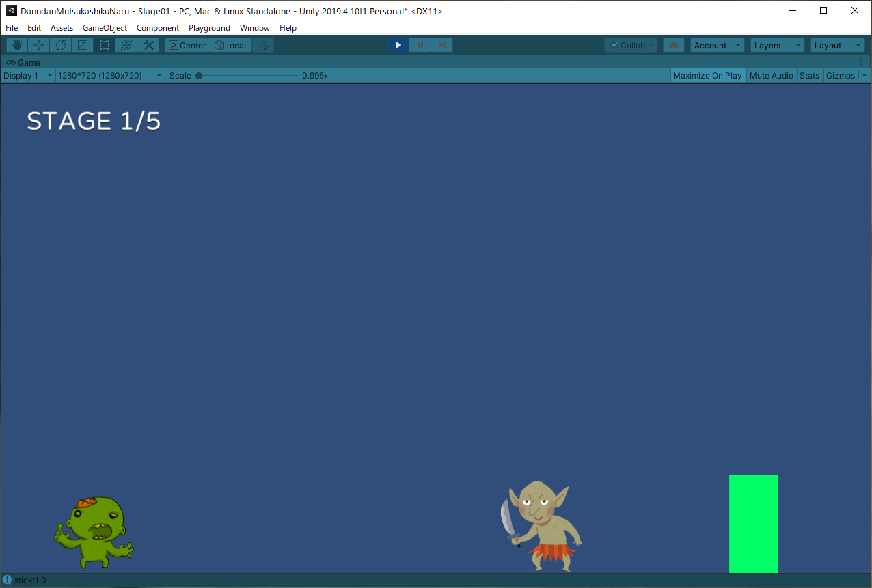Open Game panel options menu (three dots)
Image resolution: width=872 pixels, height=588 pixels.
[861, 62]
